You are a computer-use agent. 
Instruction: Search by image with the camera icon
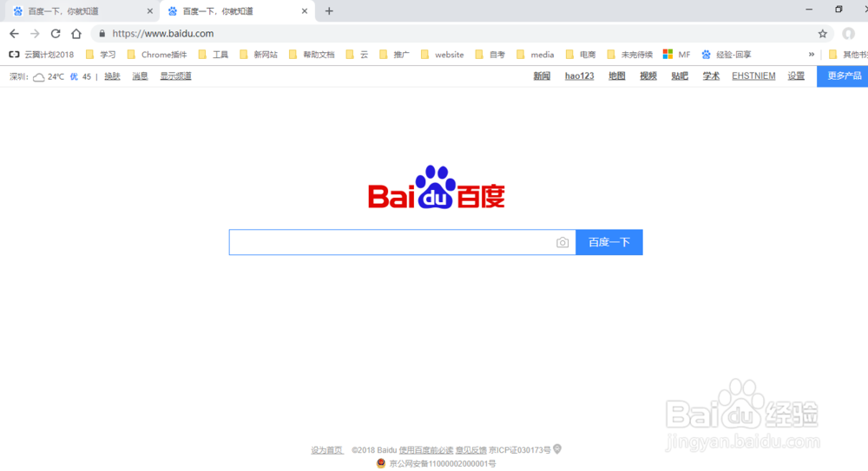point(562,242)
